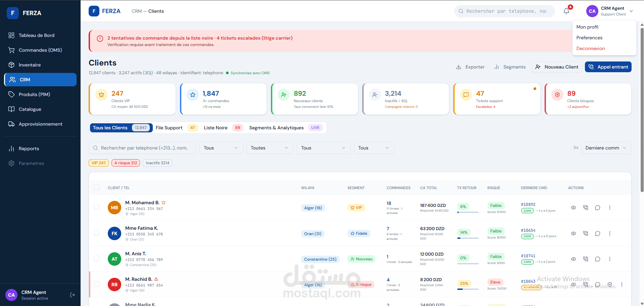Click the Produits (PIM) tag icon

coord(11,94)
